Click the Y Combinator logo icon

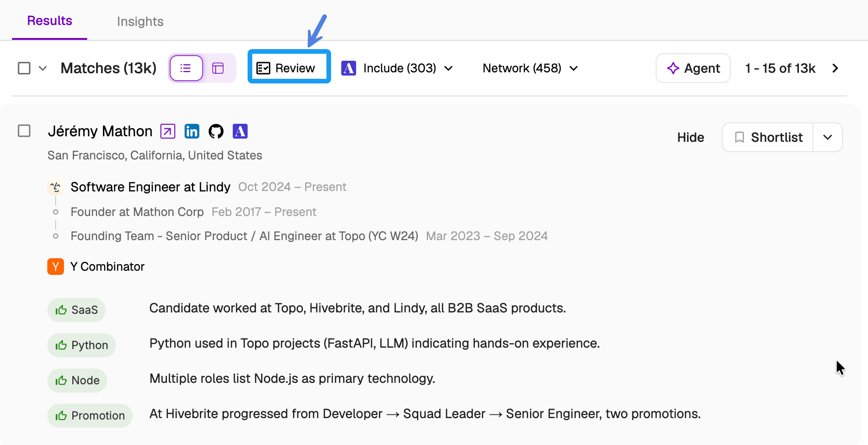click(x=56, y=267)
